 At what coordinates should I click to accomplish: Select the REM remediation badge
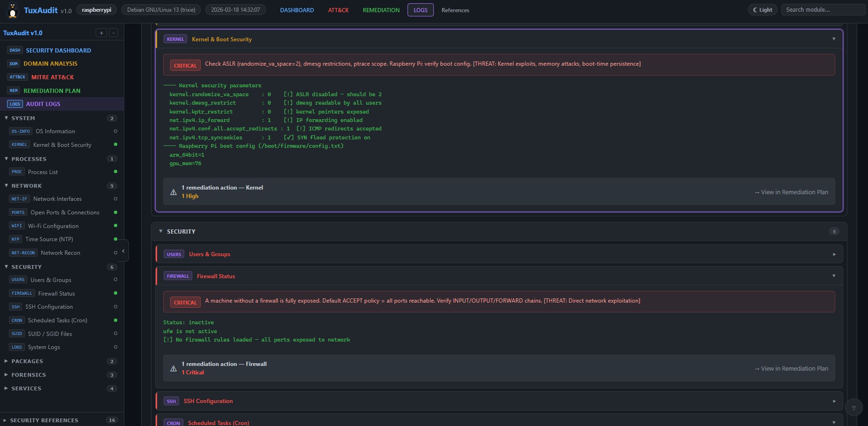point(14,91)
